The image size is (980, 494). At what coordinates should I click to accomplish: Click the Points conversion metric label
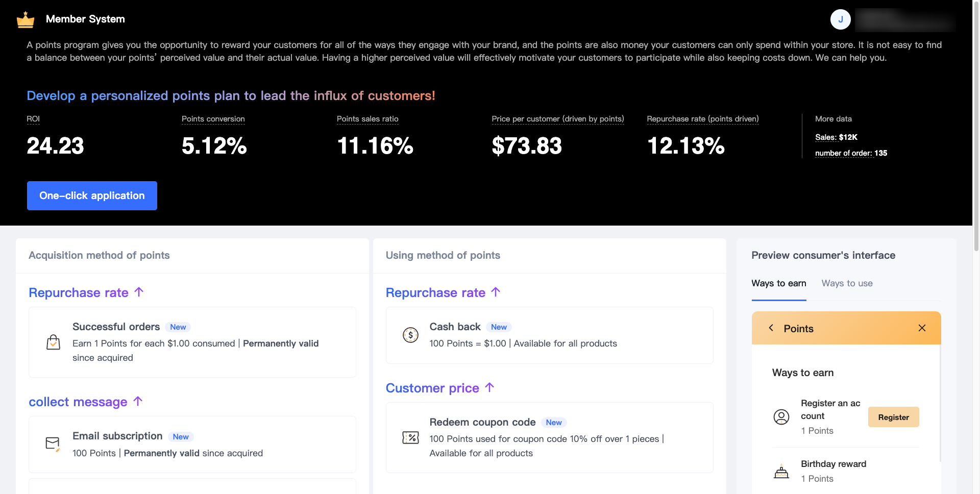(213, 119)
